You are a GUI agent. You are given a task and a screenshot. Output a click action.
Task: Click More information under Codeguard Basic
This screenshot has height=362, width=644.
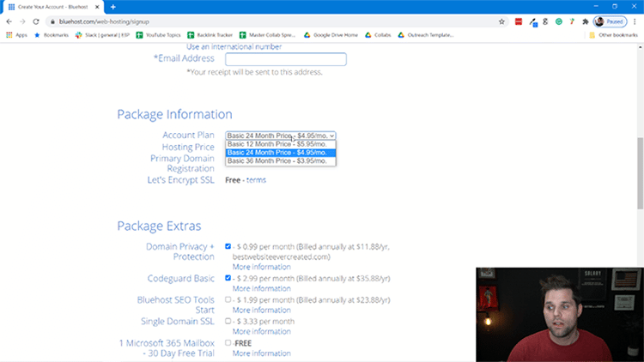click(261, 289)
